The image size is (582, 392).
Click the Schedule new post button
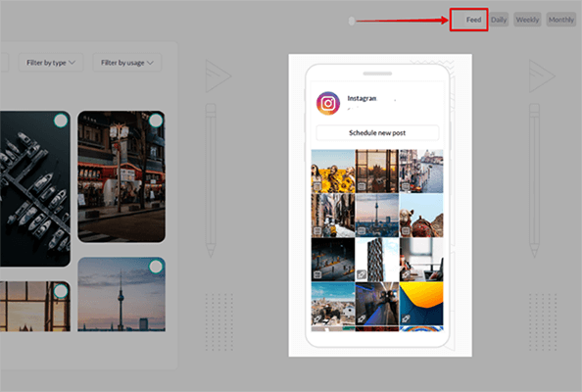point(377,133)
